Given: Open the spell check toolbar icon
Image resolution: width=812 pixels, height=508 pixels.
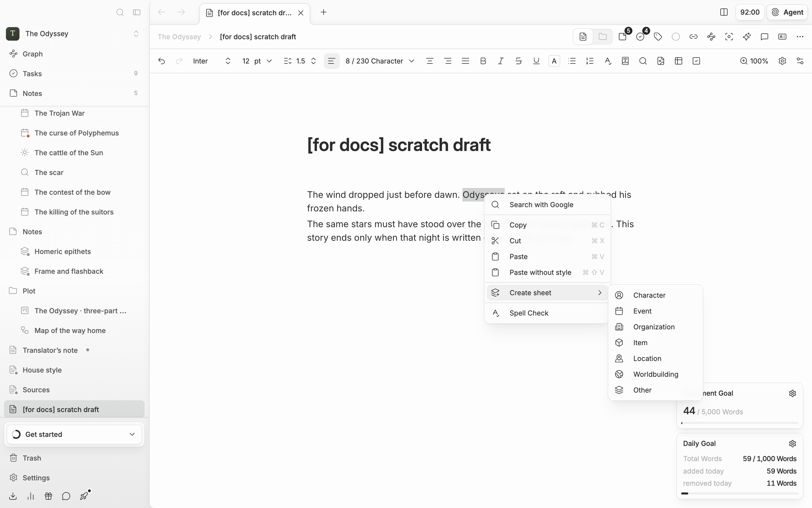Looking at the screenshot, I should tap(608, 61).
